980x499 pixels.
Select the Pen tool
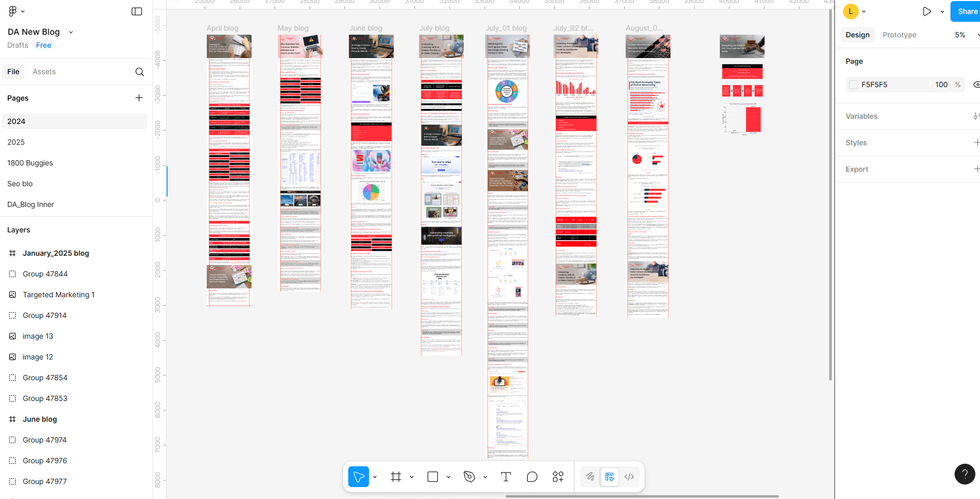470,477
